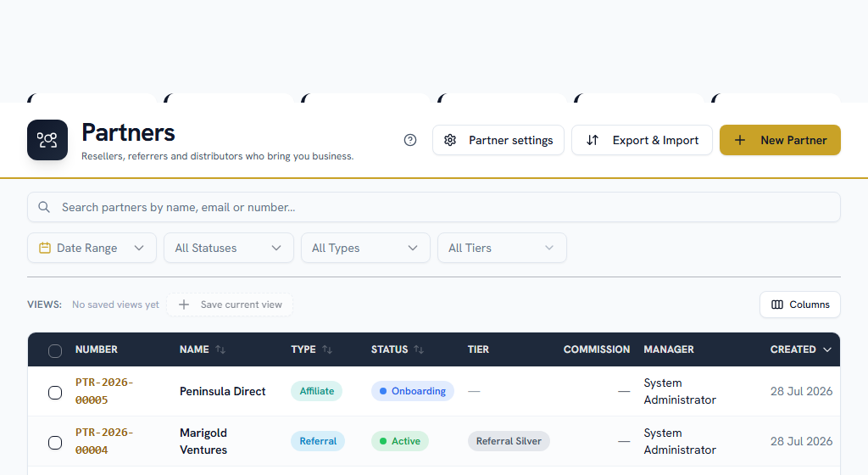868x475 pixels.
Task: Click the Marigold Ventures name
Action: (x=203, y=441)
